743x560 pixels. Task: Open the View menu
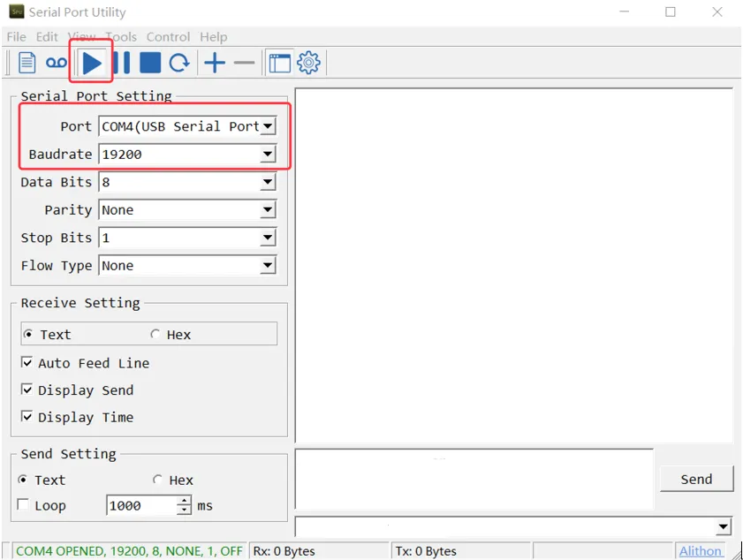[81, 37]
